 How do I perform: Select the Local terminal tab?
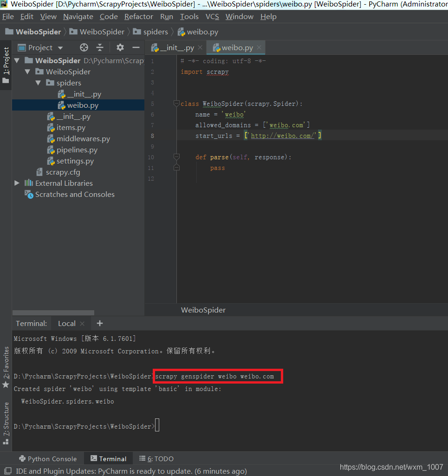click(67, 324)
